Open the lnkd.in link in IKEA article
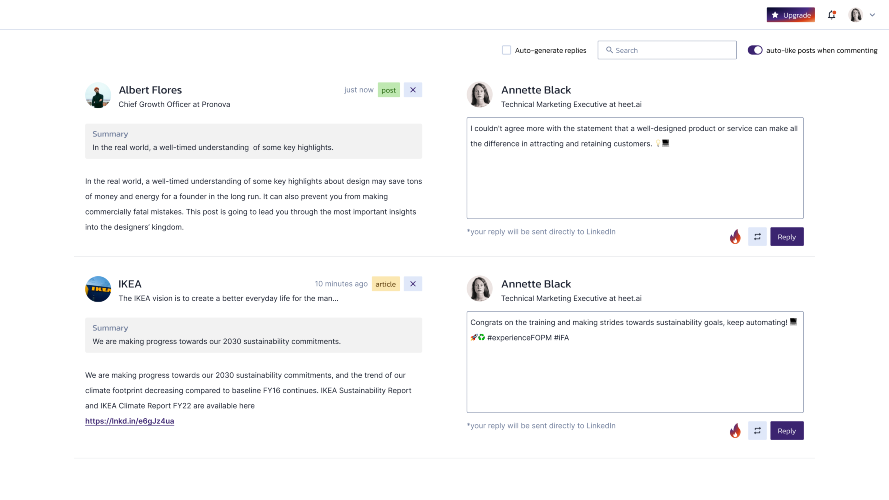 point(130,421)
